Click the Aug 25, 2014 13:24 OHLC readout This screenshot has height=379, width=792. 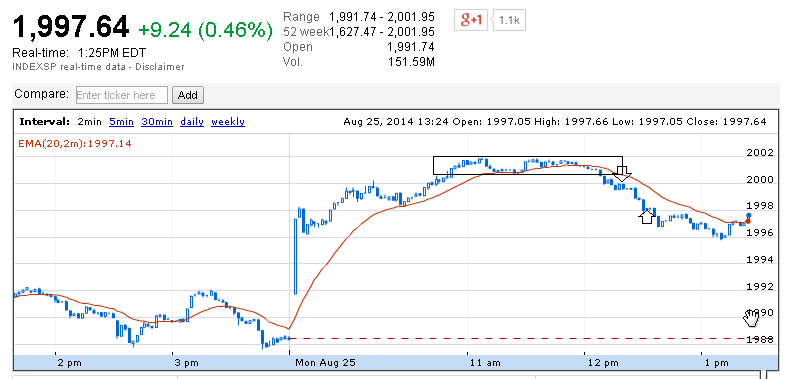555,122
